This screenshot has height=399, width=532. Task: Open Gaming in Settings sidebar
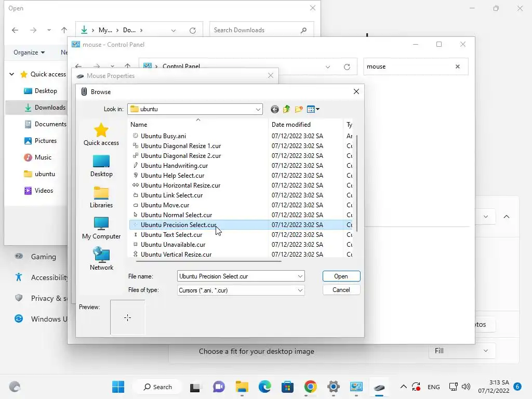(36, 257)
